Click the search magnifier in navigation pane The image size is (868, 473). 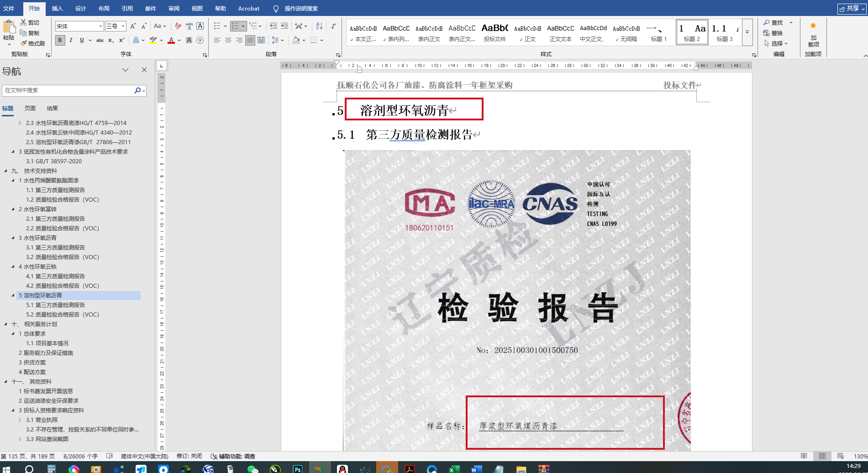pyautogui.click(x=137, y=90)
